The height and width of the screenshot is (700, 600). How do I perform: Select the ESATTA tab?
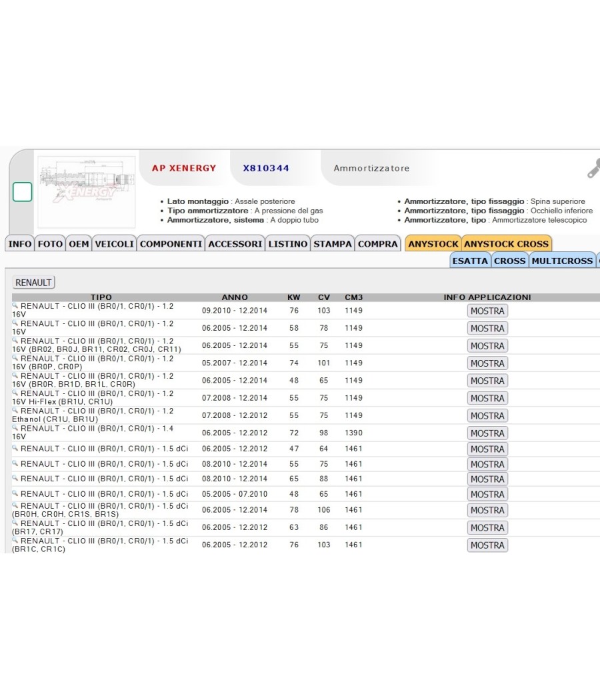pyautogui.click(x=470, y=261)
